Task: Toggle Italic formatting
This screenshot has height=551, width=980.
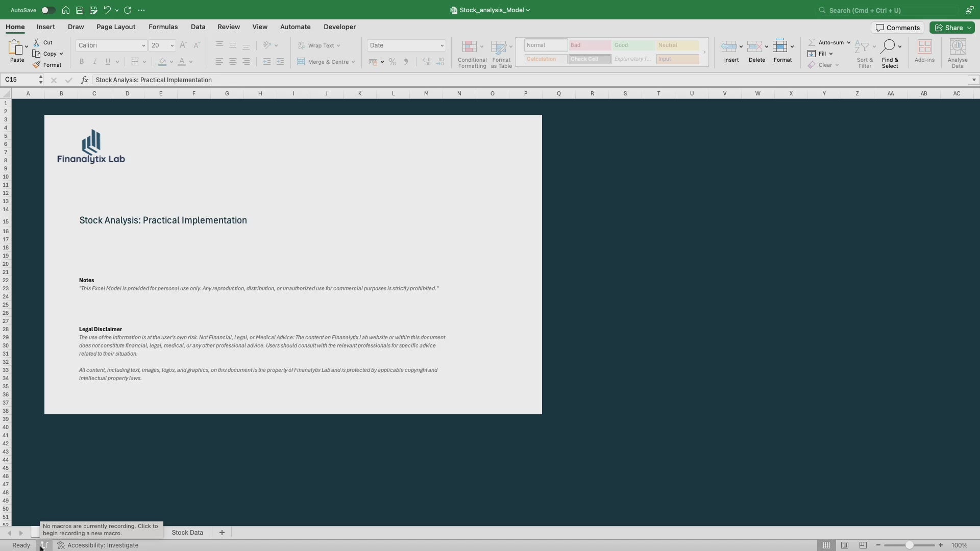Action: (x=94, y=62)
